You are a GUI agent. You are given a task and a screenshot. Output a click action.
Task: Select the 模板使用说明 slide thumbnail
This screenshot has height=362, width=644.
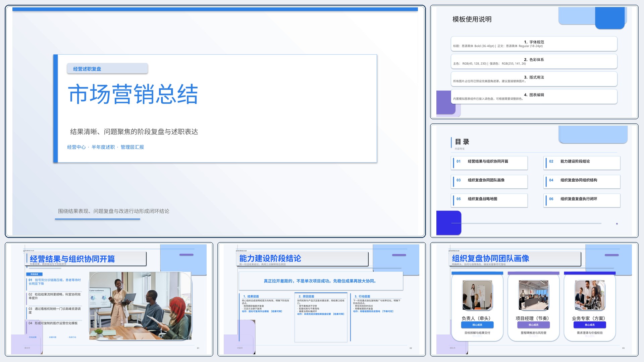(534, 62)
